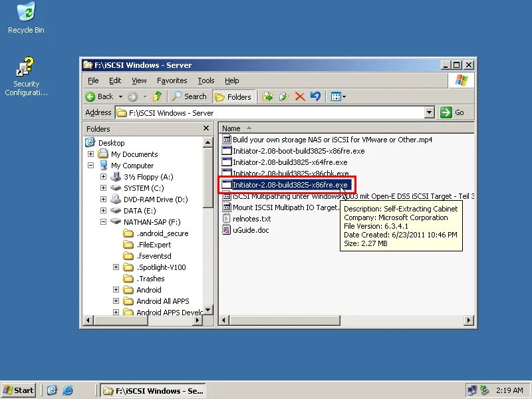Select .android_secure folder
This screenshot has height=399, width=532.
[x=162, y=233]
